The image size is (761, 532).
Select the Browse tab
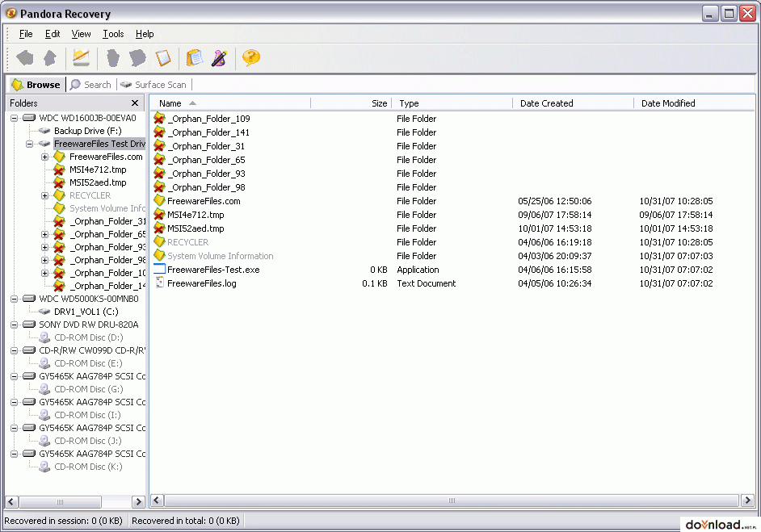pos(37,85)
